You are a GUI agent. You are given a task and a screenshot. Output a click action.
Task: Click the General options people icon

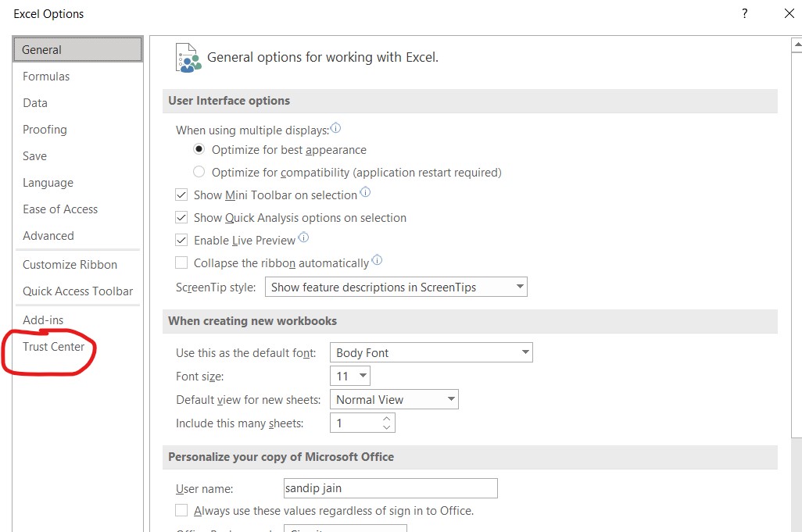click(186, 56)
